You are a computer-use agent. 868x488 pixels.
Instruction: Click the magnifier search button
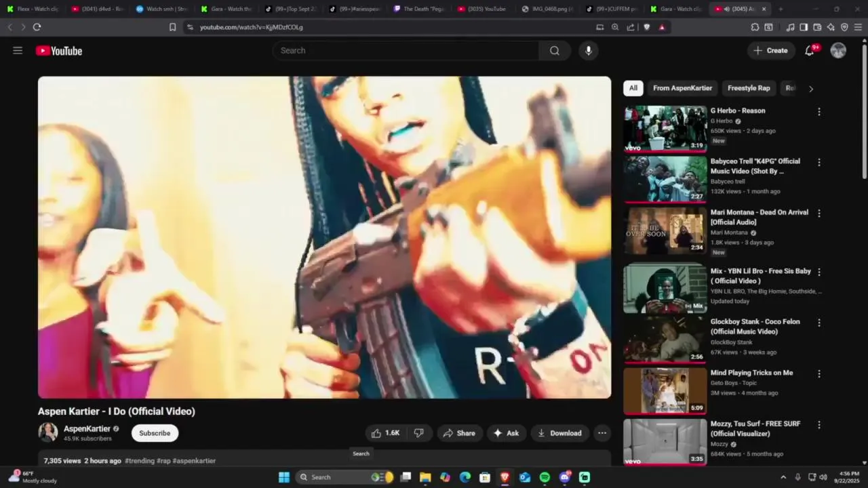coord(555,51)
